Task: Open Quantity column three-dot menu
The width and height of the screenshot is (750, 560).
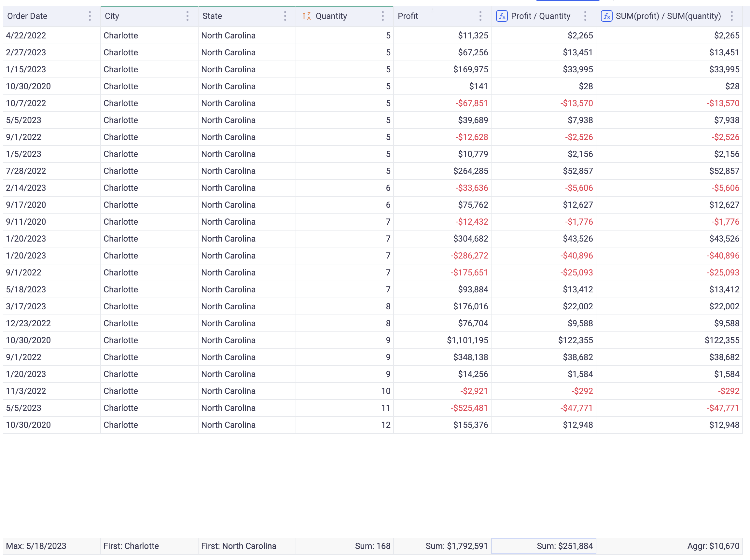Action: (x=382, y=16)
